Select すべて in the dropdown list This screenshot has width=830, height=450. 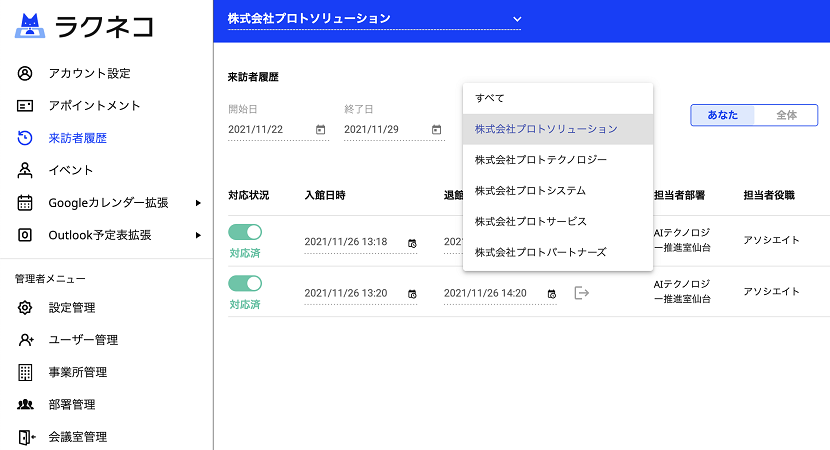[x=558, y=98]
